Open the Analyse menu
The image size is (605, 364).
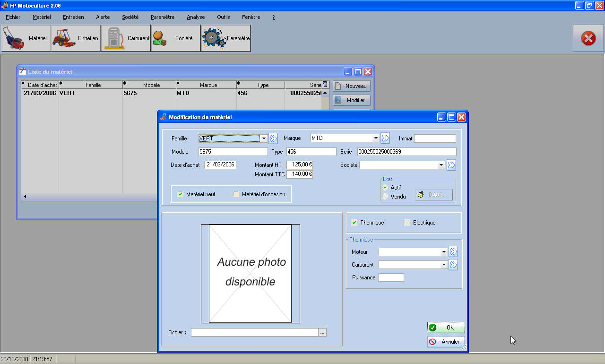click(196, 17)
